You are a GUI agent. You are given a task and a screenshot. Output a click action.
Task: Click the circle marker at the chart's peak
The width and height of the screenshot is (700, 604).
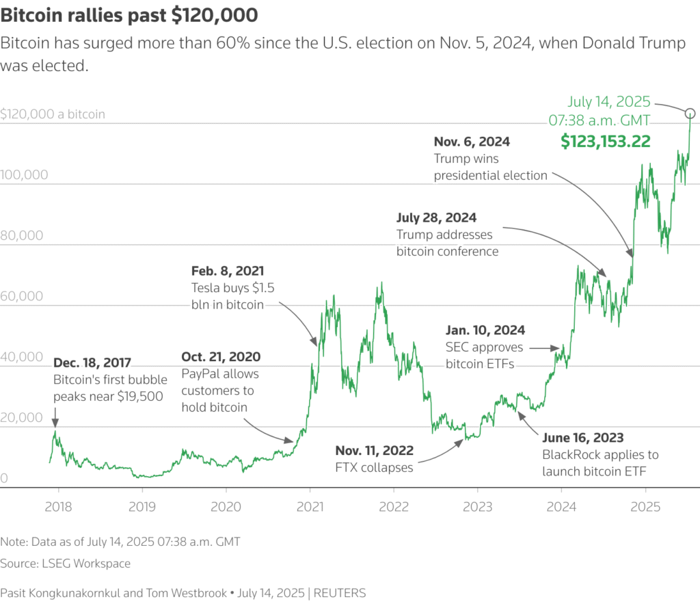click(x=690, y=113)
